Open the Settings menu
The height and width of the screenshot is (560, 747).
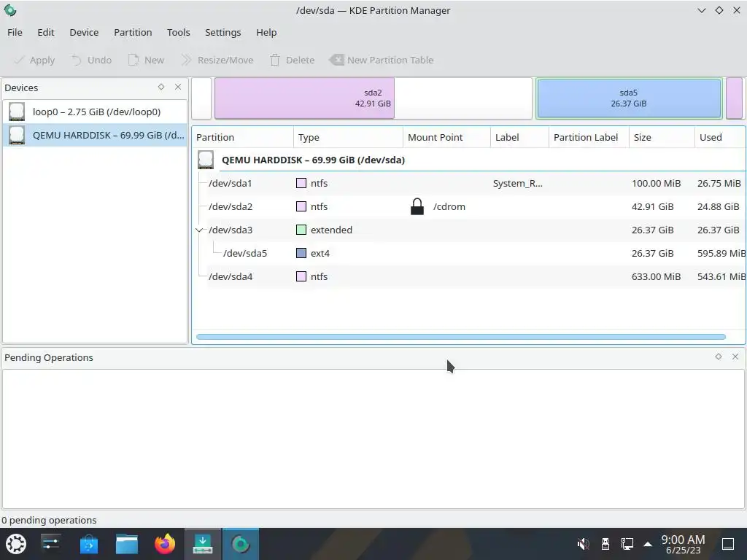(x=222, y=32)
